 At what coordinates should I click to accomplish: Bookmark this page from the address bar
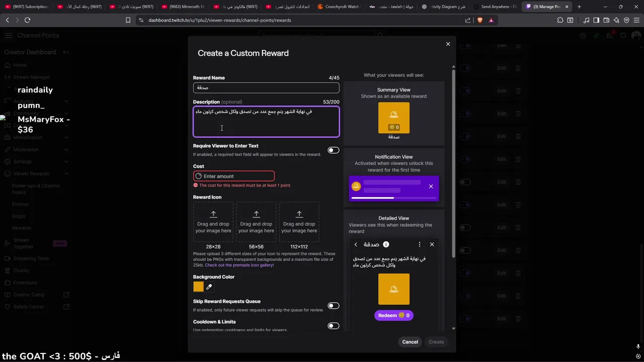pos(128,20)
